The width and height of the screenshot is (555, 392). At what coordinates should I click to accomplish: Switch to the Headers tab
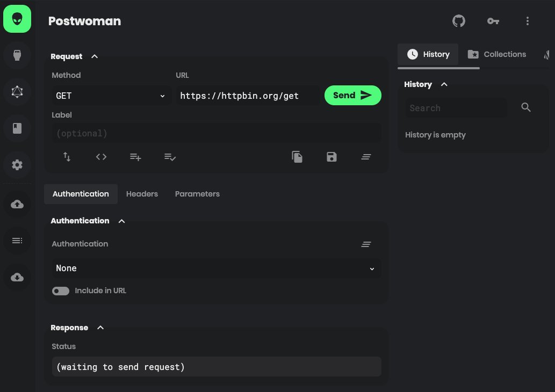tap(142, 194)
